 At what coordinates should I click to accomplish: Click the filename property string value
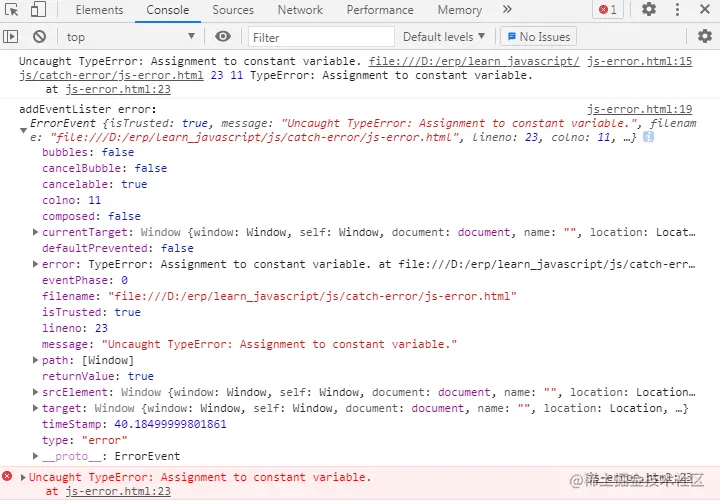tap(312, 296)
